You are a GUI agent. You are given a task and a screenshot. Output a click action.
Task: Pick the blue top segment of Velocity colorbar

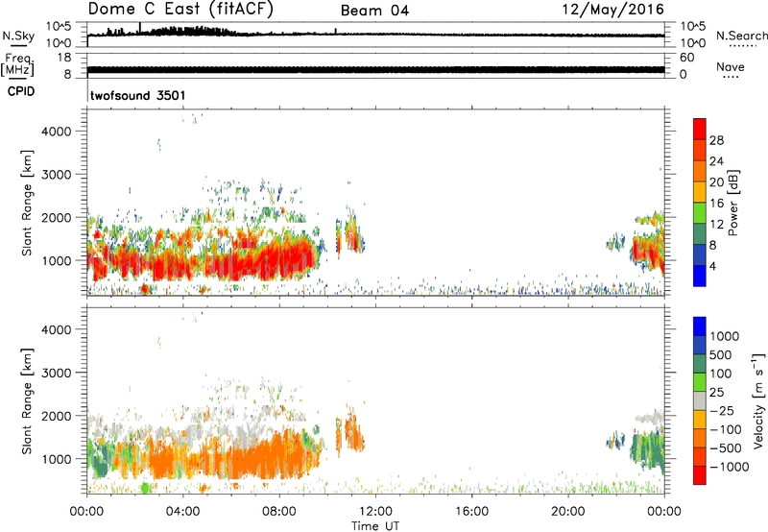tap(700, 326)
